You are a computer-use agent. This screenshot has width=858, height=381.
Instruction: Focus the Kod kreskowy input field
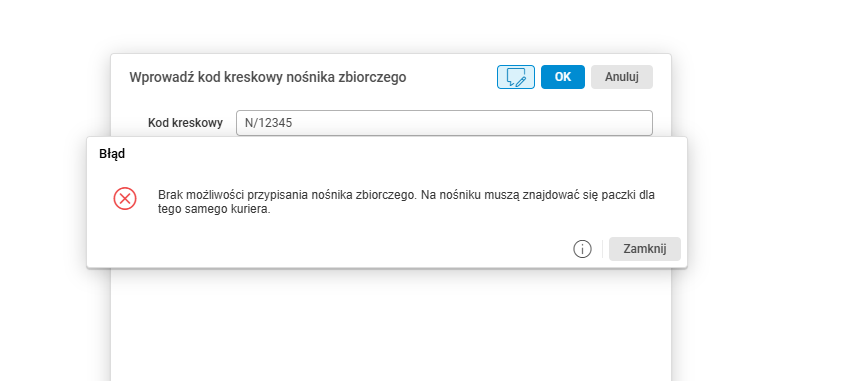(x=444, y=123)
